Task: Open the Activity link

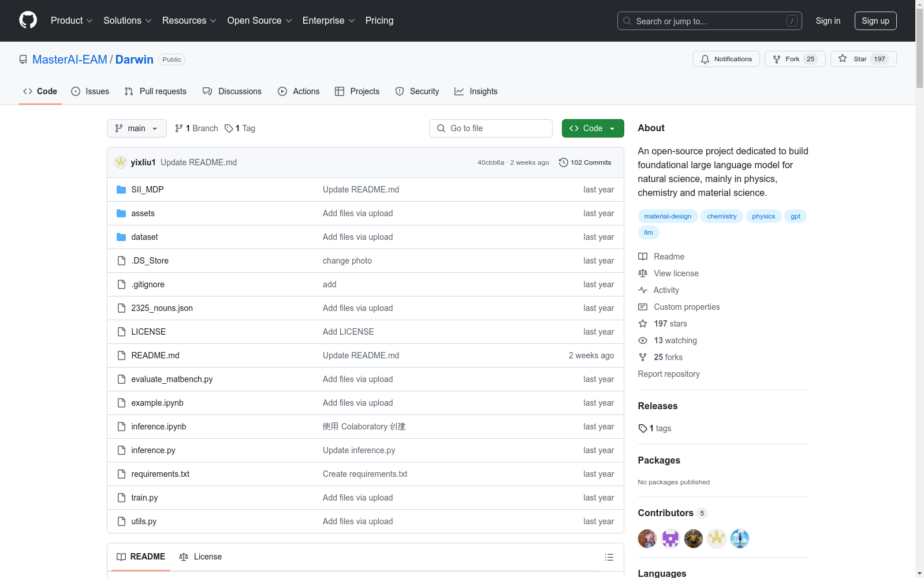Action: [x=659, y=290]
